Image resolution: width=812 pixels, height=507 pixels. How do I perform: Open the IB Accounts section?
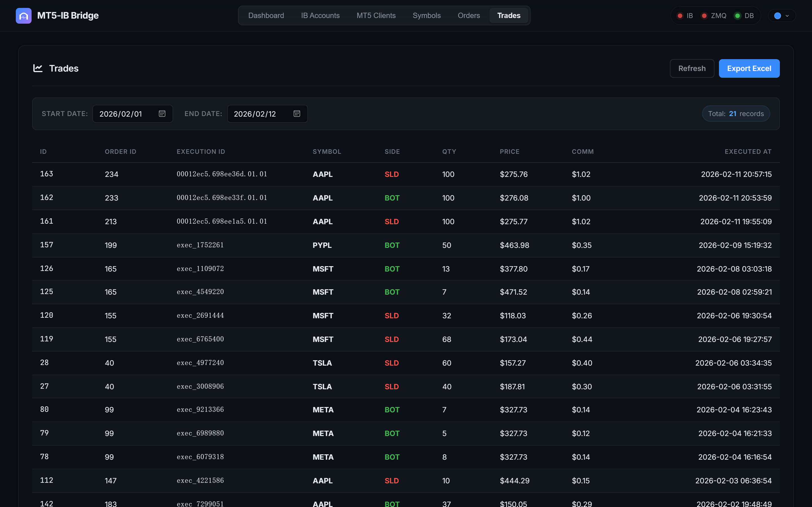pos(320,15)
